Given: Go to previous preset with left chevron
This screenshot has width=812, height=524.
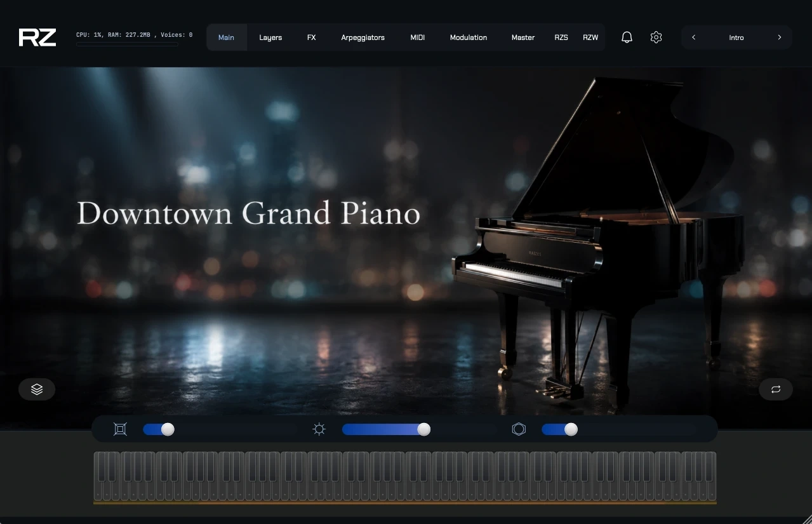Looking at the screenshot, I should click(x=693, y=37).
